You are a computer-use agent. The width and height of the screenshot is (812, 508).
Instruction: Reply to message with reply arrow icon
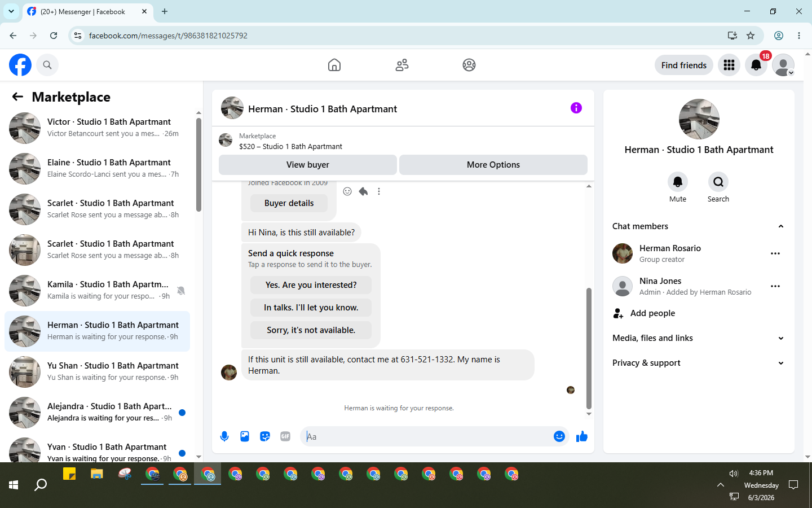pos(363,191)
